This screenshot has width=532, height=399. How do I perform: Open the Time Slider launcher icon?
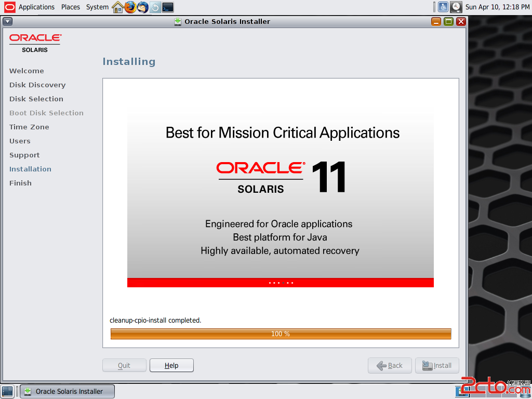(155, 7)
